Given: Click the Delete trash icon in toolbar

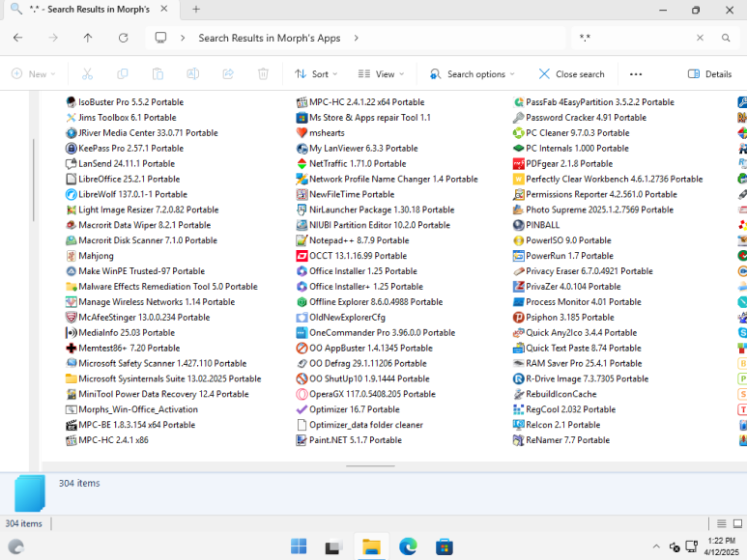Looking at the screenshot, I should pyautogui.click(x=263, y=73).
